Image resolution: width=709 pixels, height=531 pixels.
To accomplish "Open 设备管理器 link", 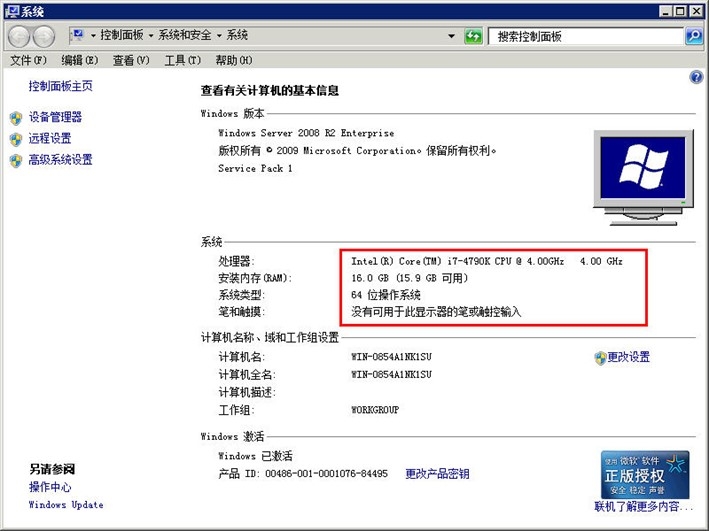I will (56, 117).
